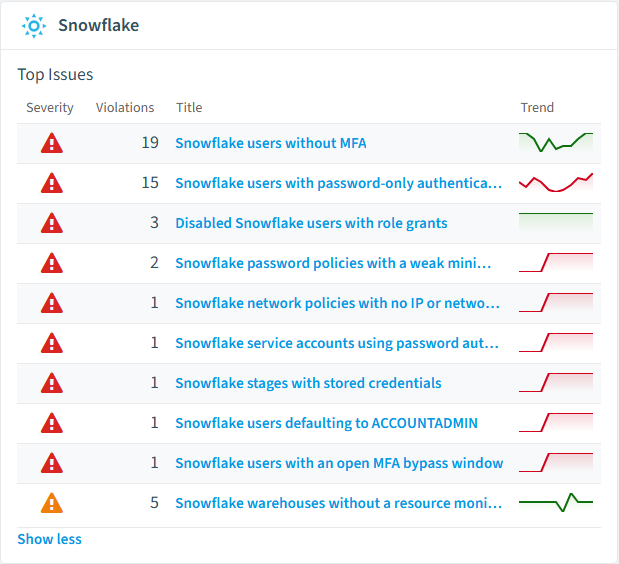Click the Top Issues heading

tap(55, 75)
